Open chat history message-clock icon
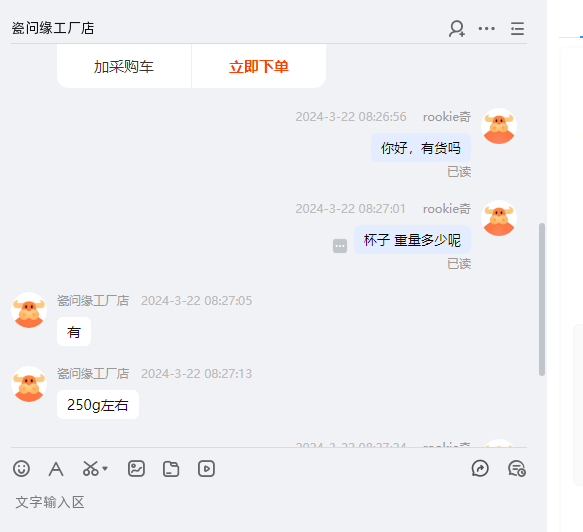This screenshot has height=532, width=583. click(516, 468)
